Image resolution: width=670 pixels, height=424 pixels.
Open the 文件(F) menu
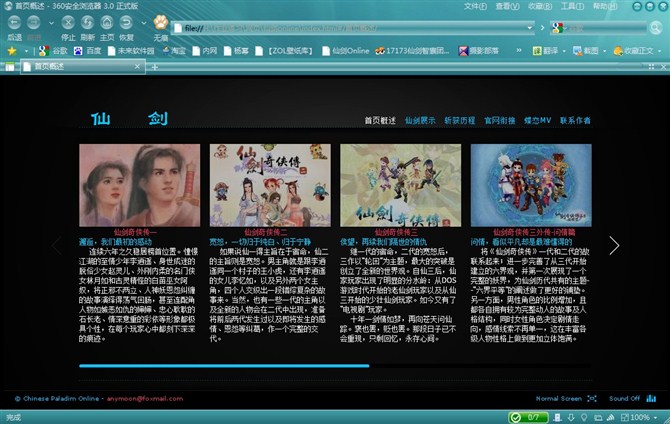pos(475,6)
